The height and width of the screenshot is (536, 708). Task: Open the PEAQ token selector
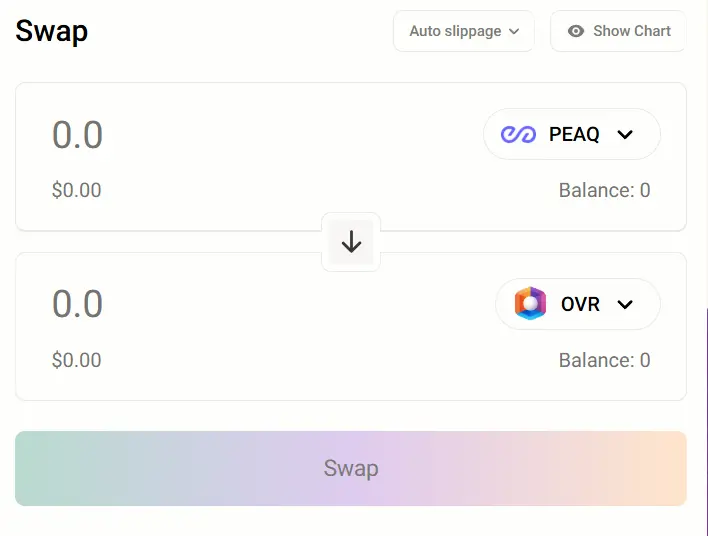(x=572, y=134)
